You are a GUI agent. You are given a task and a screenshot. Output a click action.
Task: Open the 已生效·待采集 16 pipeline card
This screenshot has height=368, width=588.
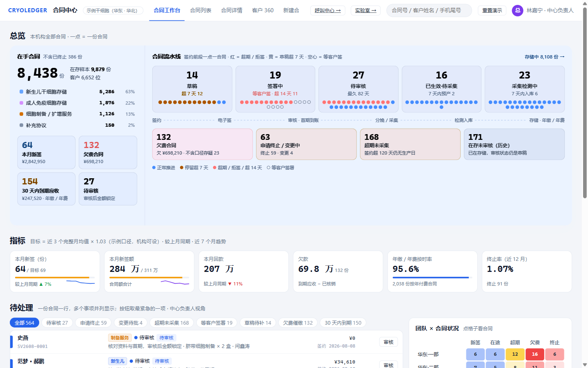click(441, 89)
